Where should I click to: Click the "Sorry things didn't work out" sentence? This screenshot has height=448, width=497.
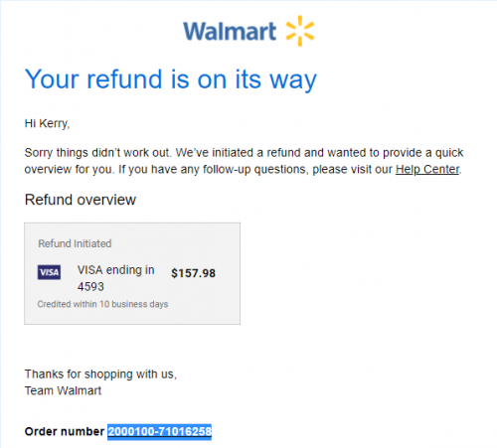point(97,153)
